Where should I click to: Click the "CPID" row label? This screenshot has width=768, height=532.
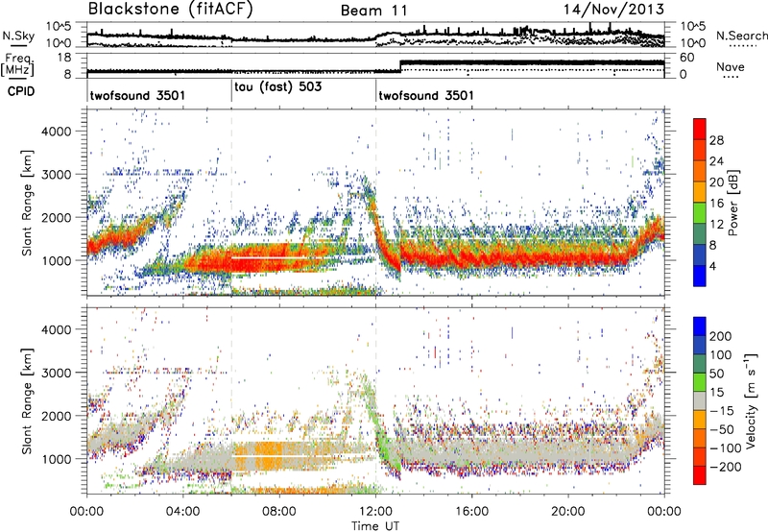[21, 91]
